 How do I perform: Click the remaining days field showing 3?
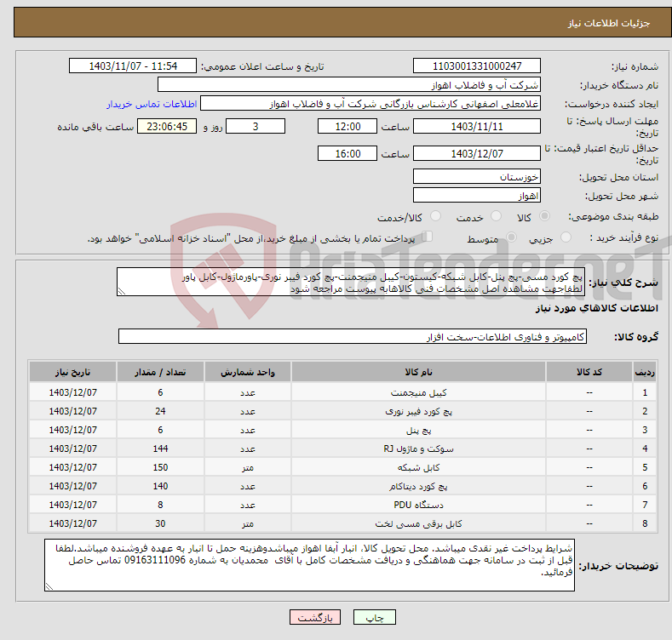pyautogui.click(x=256, y=126)
